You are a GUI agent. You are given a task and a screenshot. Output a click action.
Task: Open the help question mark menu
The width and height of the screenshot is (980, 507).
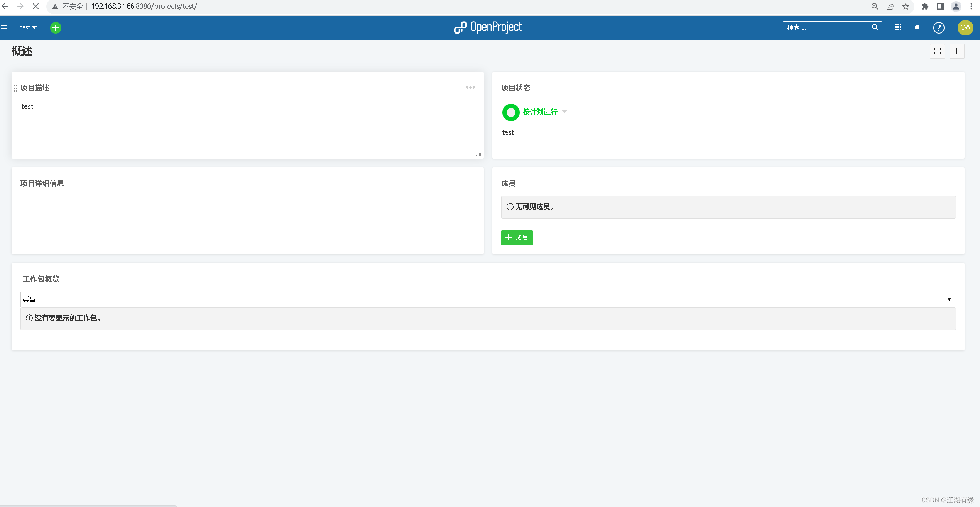click(938, 27)
